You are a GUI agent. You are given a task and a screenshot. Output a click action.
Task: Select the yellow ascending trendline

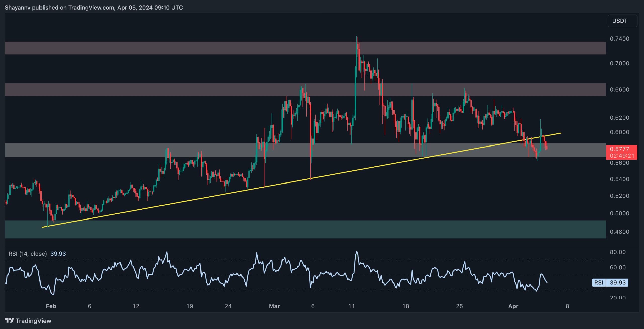click(301, 180)
